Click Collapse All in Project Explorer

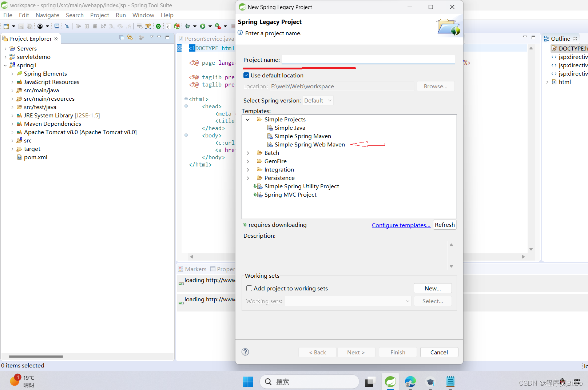click(x=122, y=37)
